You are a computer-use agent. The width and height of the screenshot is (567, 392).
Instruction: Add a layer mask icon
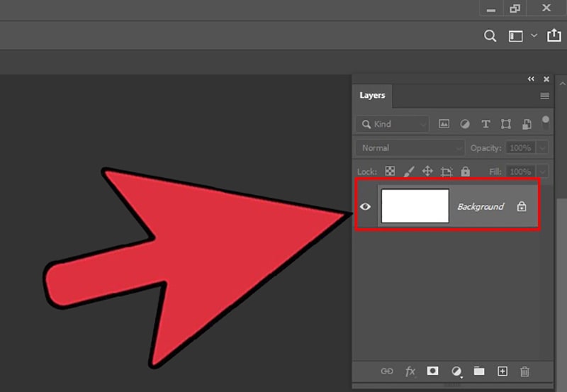[432, 371]
